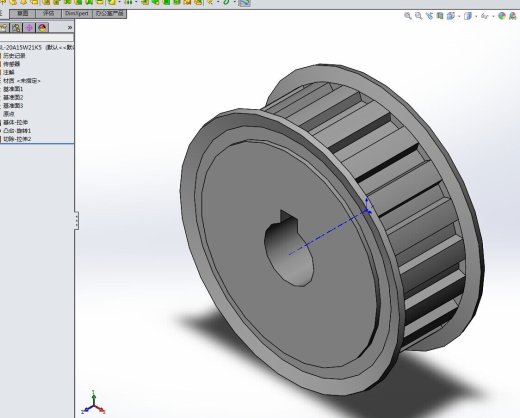Open the 办公室产品 tab
Screen dimensions: 520x418
tap(109, 14)
